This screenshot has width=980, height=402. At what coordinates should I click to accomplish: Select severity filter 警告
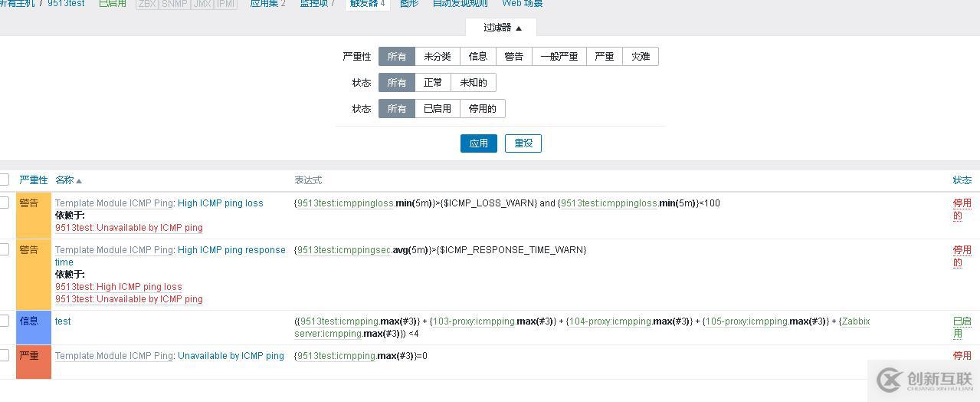pos(514,57)
